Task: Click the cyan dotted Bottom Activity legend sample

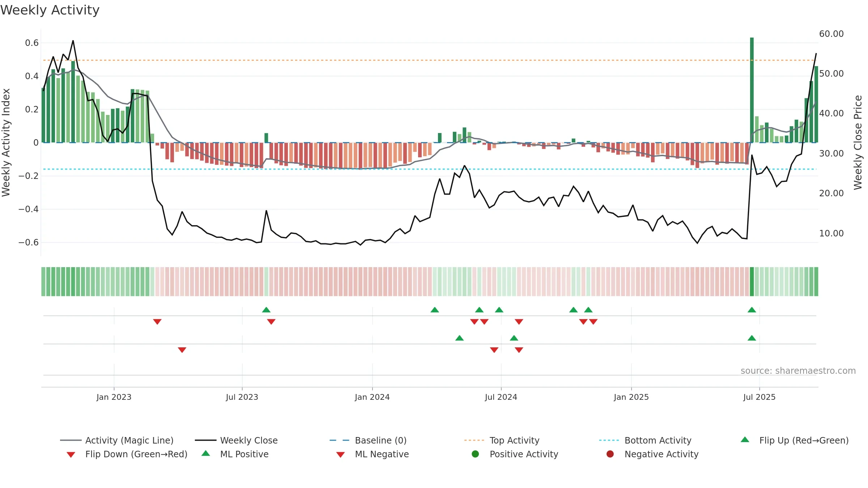Action: tap(609, 440)
